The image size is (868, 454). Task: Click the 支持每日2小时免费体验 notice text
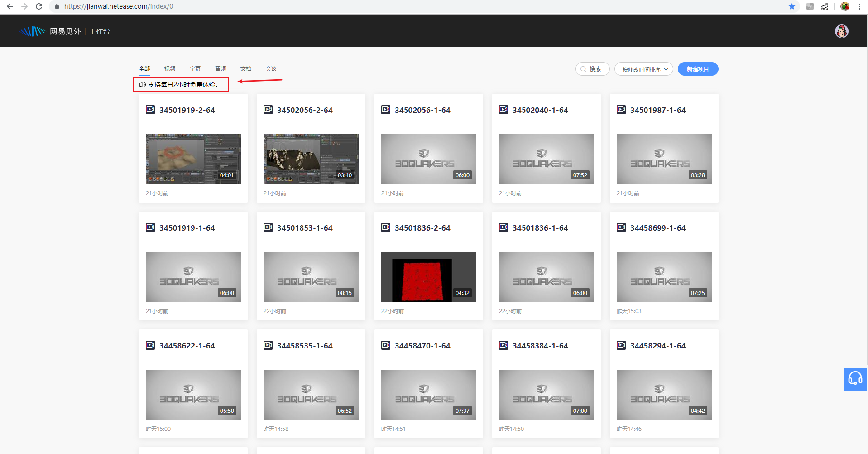tap(183, 85)
